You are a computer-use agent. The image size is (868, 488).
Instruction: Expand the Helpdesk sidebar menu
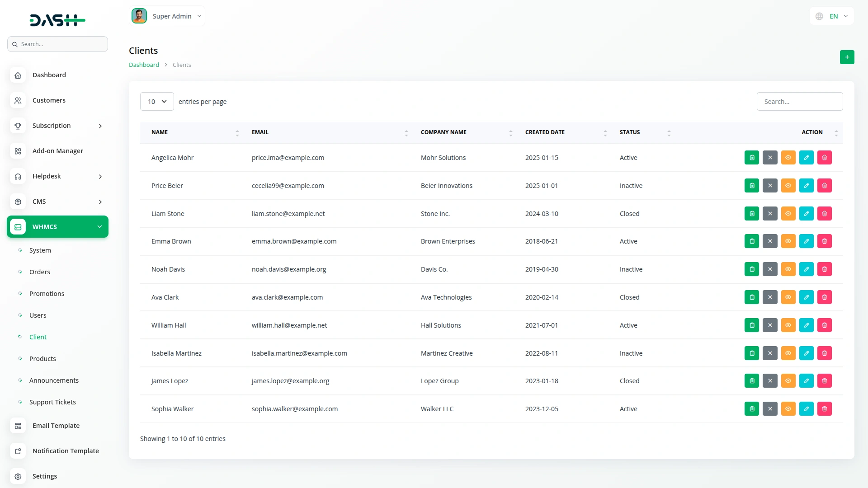(57, 176)
